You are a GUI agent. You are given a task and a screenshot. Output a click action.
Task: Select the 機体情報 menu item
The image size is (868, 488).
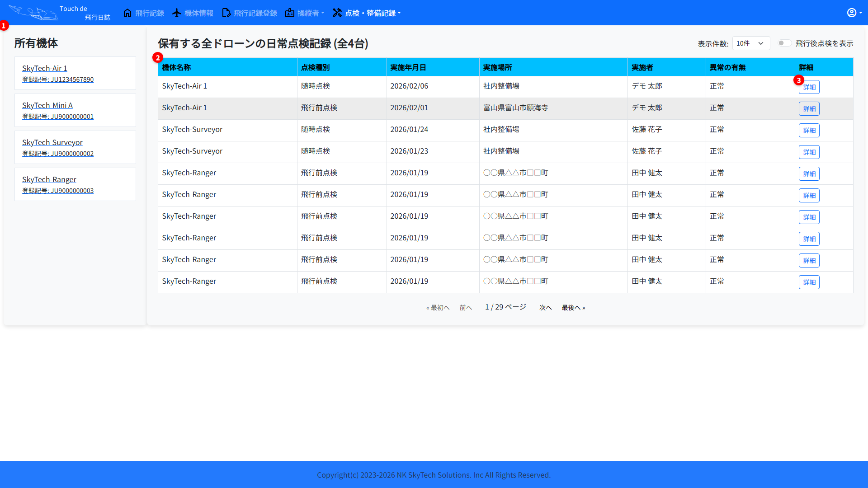point(198,13)
